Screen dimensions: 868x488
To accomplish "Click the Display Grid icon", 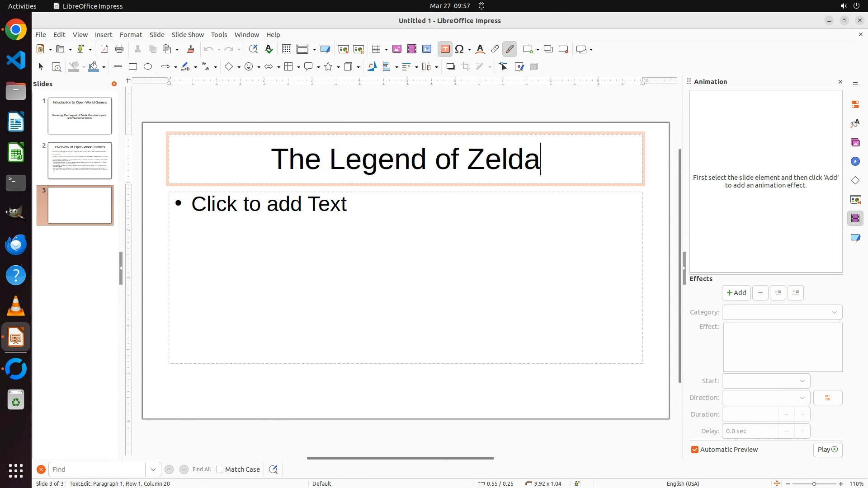I will tap(286, 49).
